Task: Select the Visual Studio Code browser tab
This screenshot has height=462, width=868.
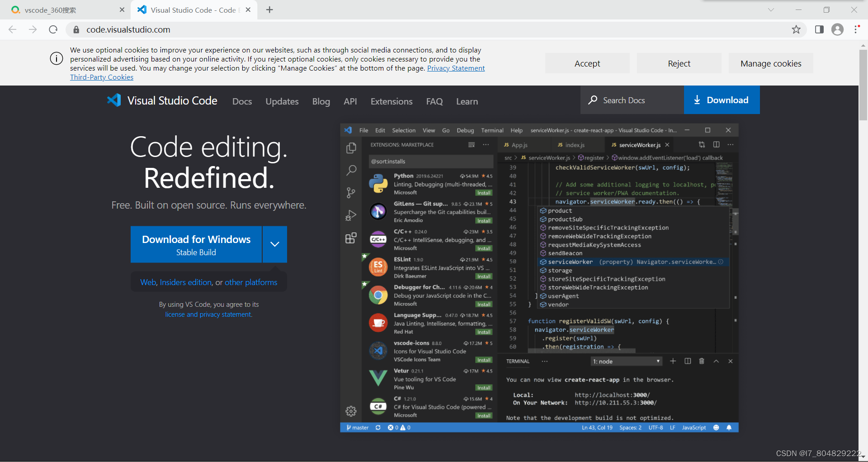Action: tap(193, 10)
